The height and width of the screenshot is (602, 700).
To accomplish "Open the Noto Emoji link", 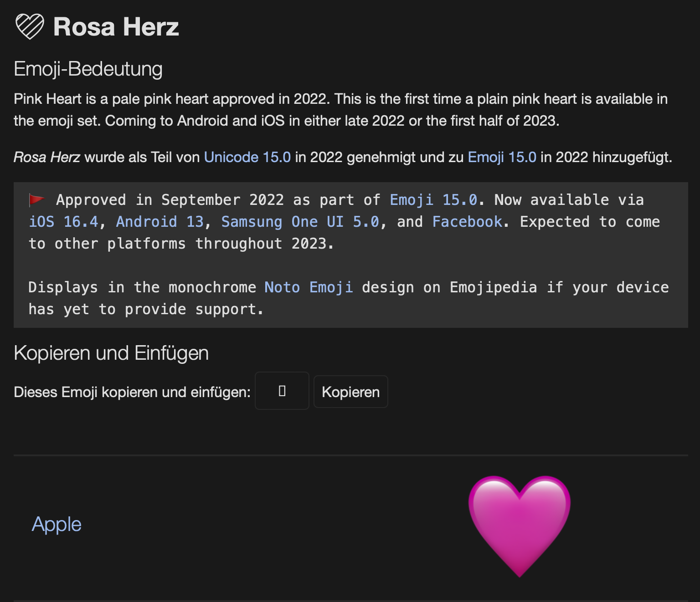I will (309, 287).
